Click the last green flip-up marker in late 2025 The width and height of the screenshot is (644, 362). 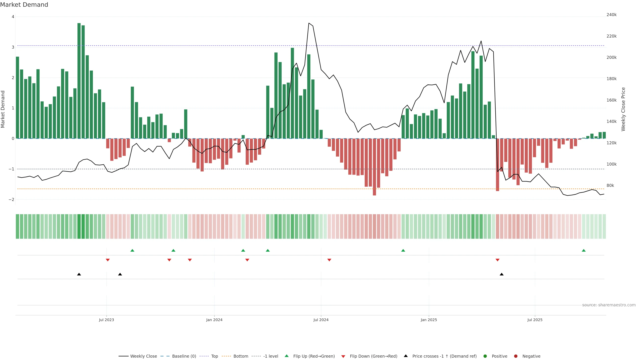(x=583, y=250)
